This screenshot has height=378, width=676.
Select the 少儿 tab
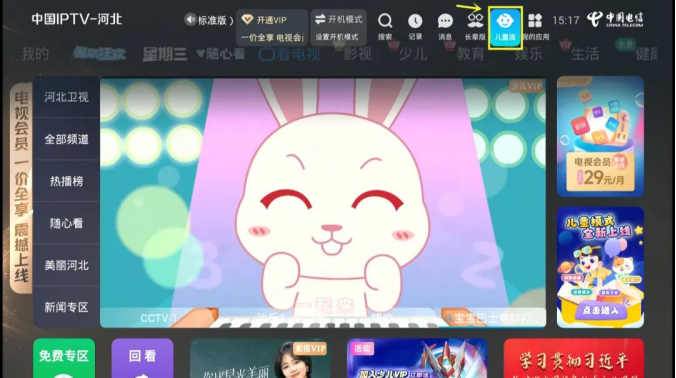point(413,54)
